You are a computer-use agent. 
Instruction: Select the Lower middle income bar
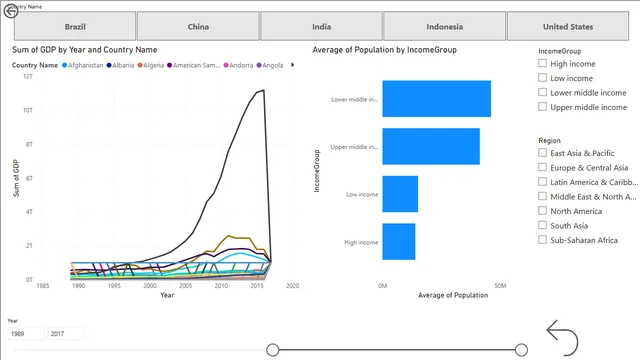click(436, 99)
